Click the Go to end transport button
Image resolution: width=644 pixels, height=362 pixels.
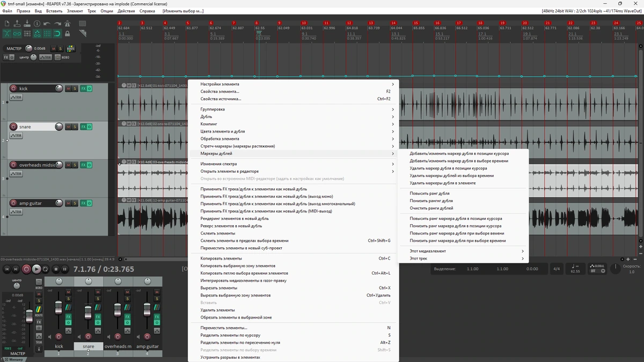click(x=16, y=269)
